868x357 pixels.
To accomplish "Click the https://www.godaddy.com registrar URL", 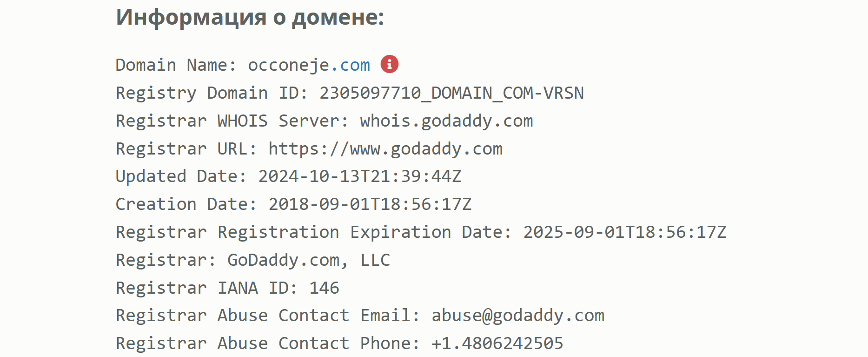I will click(x=385, y=149).
